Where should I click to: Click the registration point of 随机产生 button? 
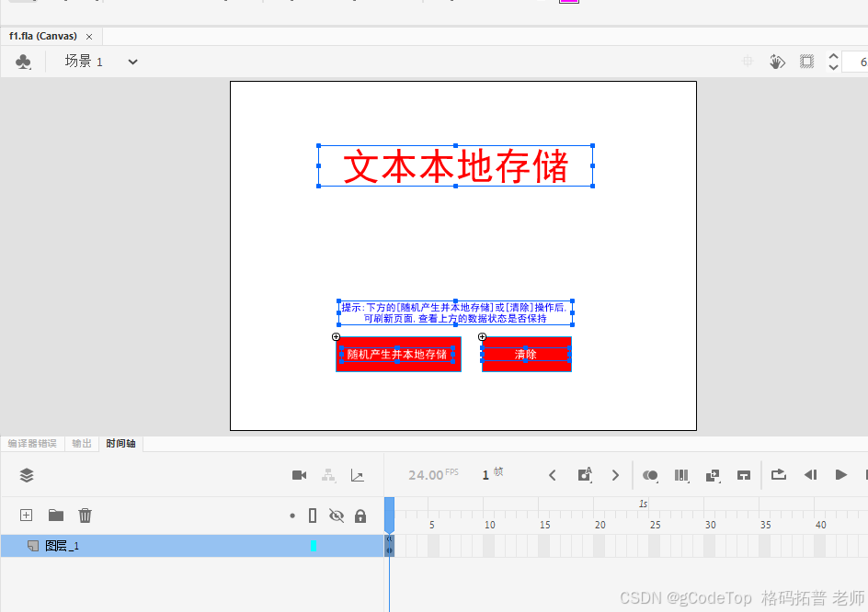336,336
